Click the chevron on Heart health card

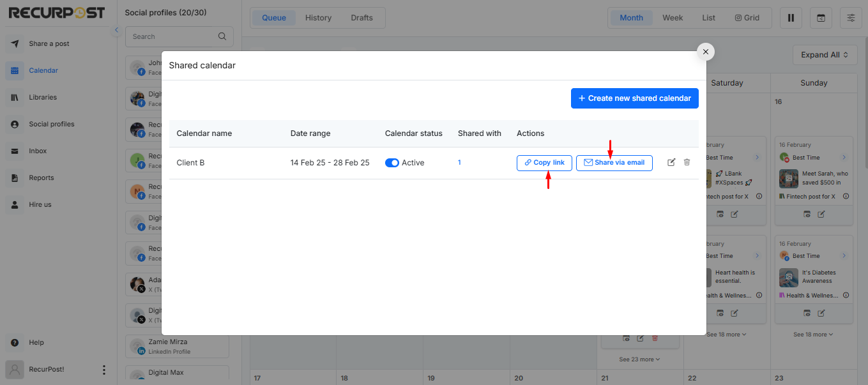pyautogui.click(x=757, y=256)
